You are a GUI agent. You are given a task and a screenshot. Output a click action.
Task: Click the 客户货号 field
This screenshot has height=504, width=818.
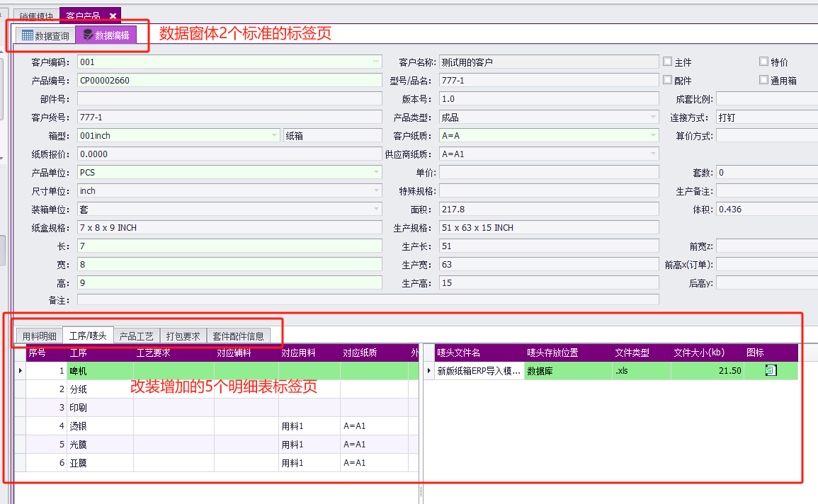[229, 118]
